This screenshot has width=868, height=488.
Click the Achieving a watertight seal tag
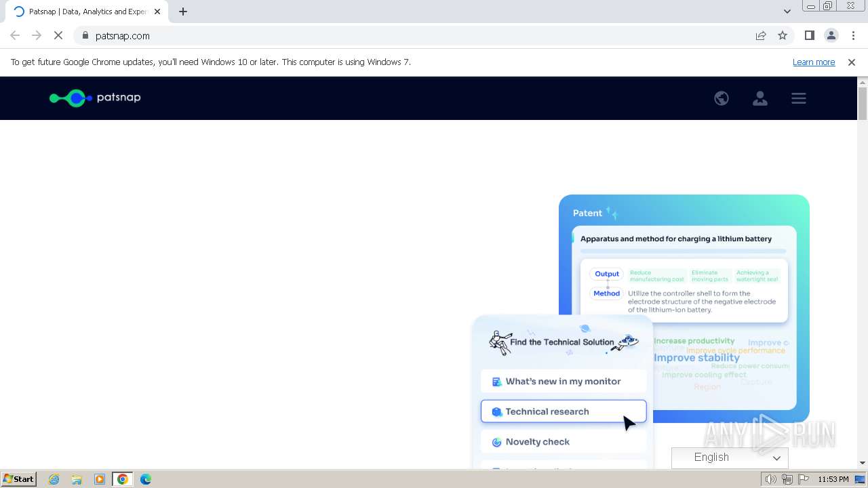(x=757, y=276)
